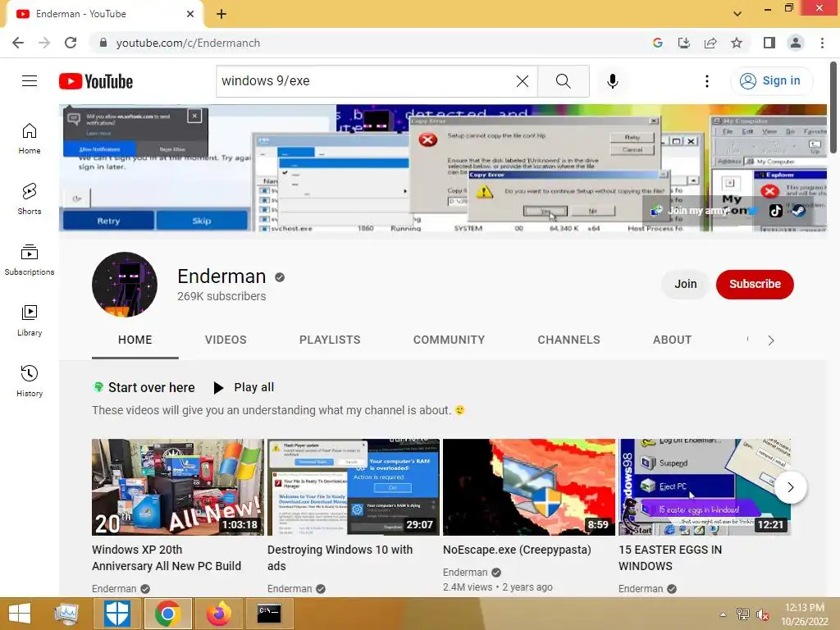The height and width of the screenshot is (630, 840).
Task: Open Windows XP 20th Anniversary video thumbnail
Action: coord(178,487)
